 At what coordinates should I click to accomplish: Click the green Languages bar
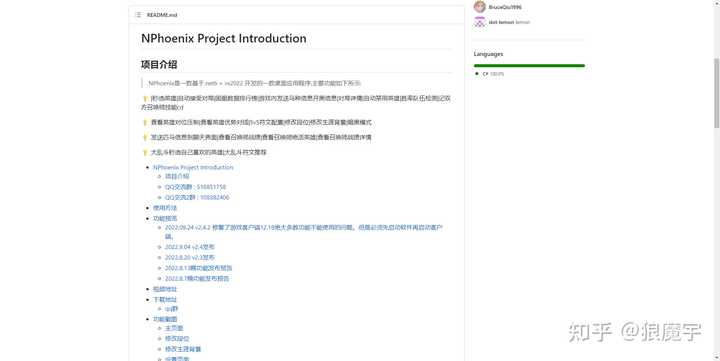point(529,66)
